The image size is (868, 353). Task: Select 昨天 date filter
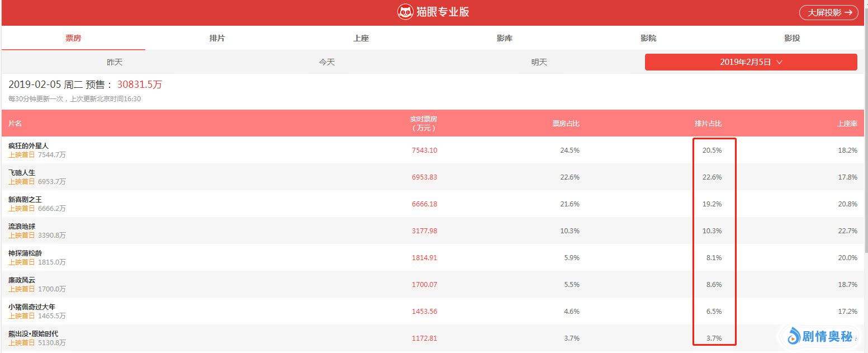tap(115, 62)
